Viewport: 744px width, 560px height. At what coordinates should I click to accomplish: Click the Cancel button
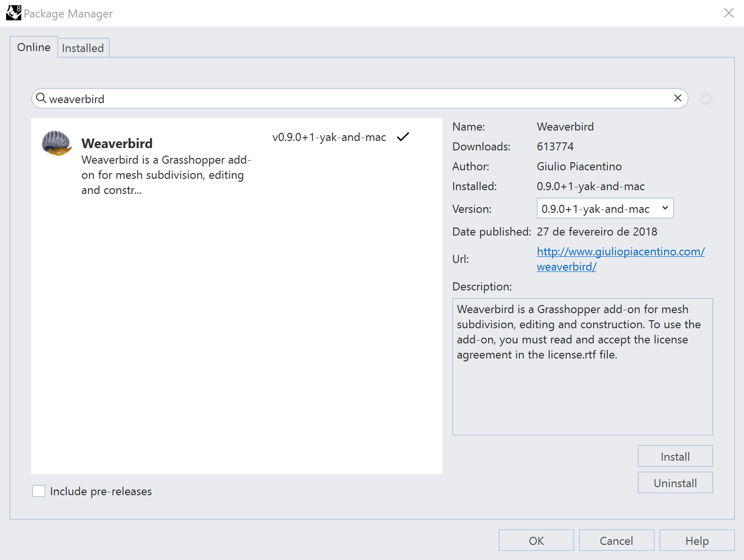coord(616,541)
